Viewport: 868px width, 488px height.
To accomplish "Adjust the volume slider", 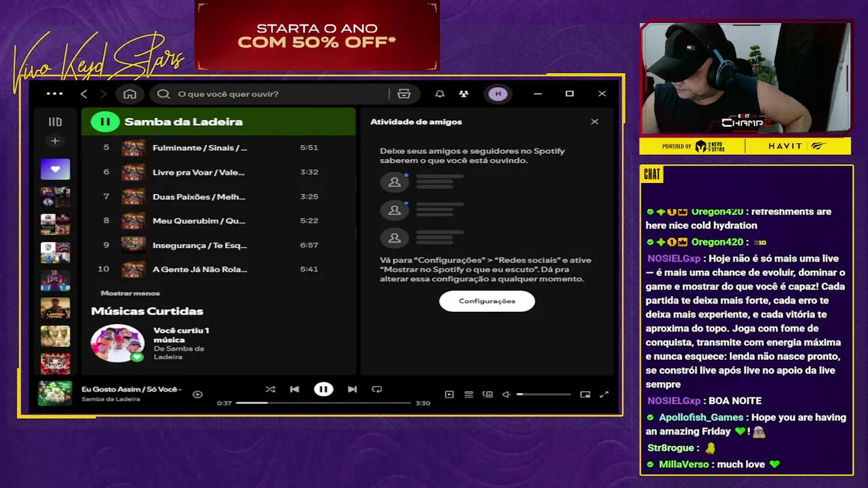I will coord(544,394).
